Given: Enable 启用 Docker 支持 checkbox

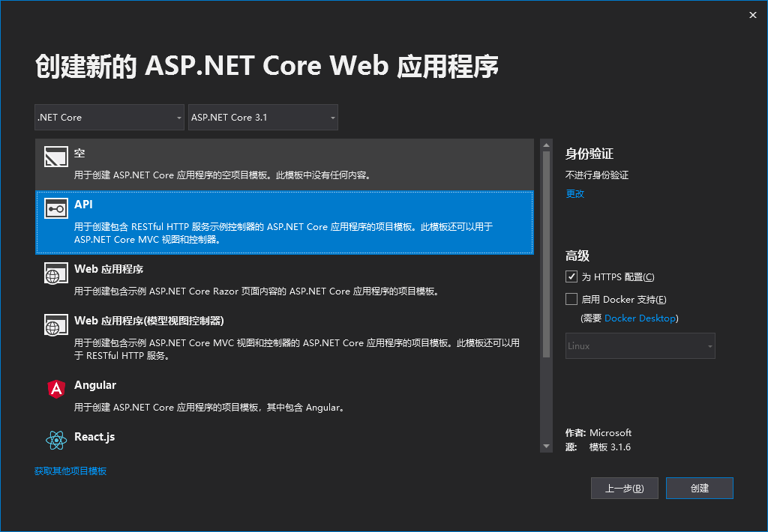Looking at the screenshot, I should 571,299.
